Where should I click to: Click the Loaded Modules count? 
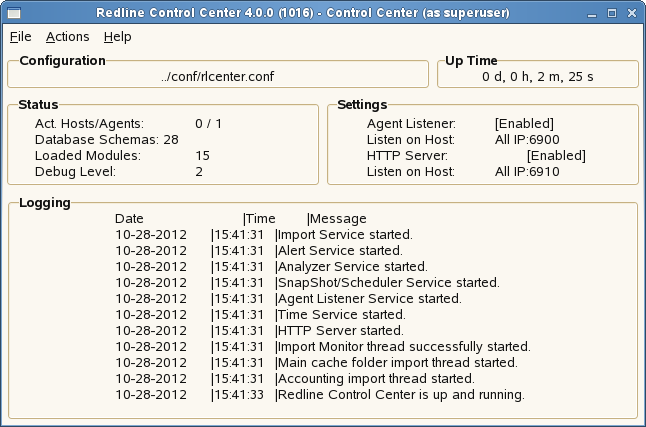pyautogui.click(x=202, y=156)
